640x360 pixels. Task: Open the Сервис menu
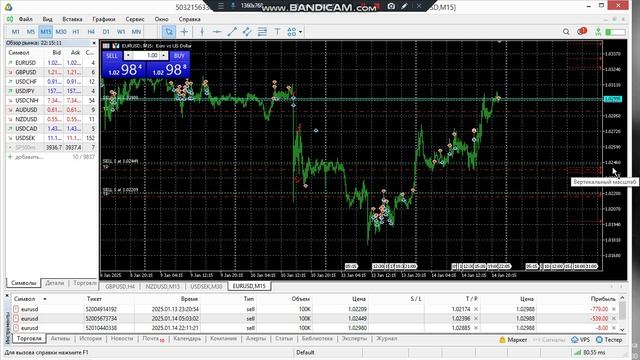[135, 19]
